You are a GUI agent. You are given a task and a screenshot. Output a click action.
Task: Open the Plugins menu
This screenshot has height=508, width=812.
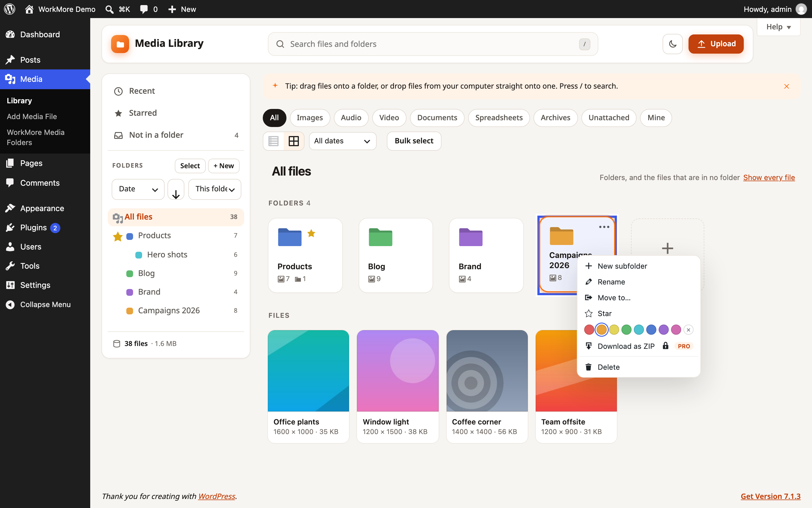45,227
